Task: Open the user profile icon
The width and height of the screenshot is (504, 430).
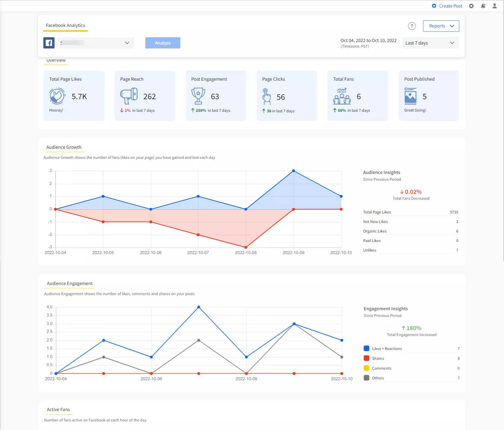Action: tap(494, 6)
